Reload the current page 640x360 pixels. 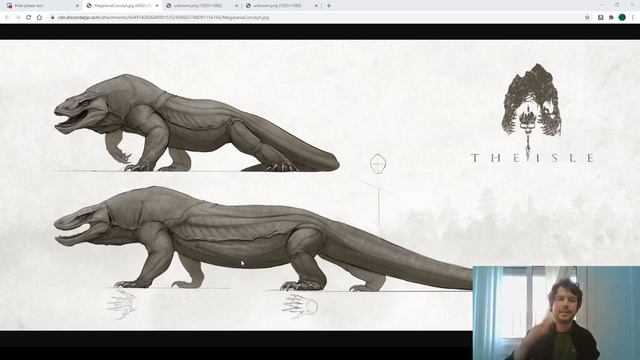29,18
